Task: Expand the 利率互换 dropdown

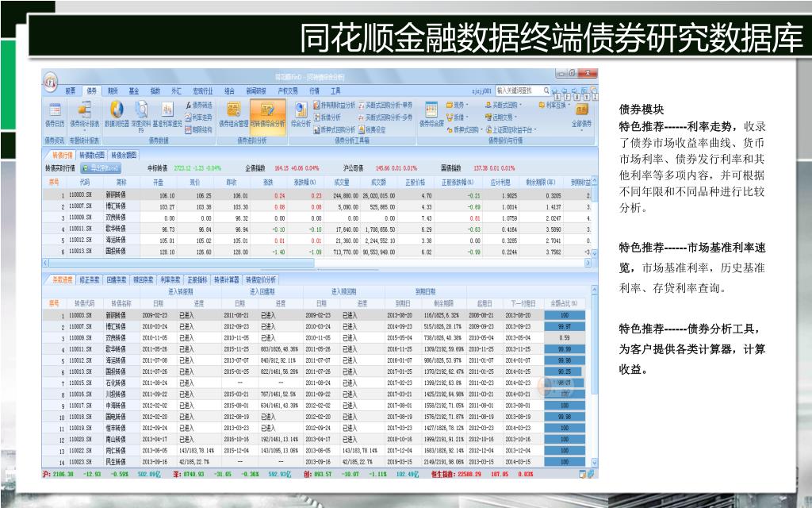Action: click(x=555, y=106)
